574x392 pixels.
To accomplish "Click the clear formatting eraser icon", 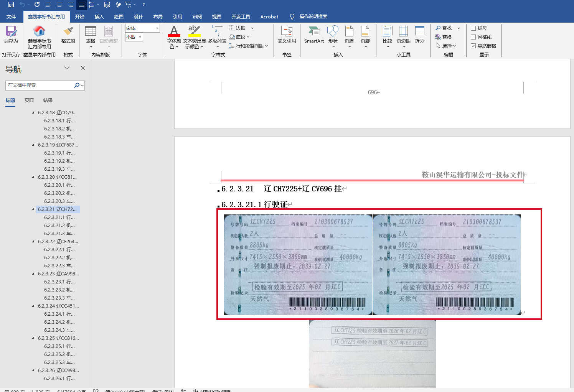I will point(119,5).
